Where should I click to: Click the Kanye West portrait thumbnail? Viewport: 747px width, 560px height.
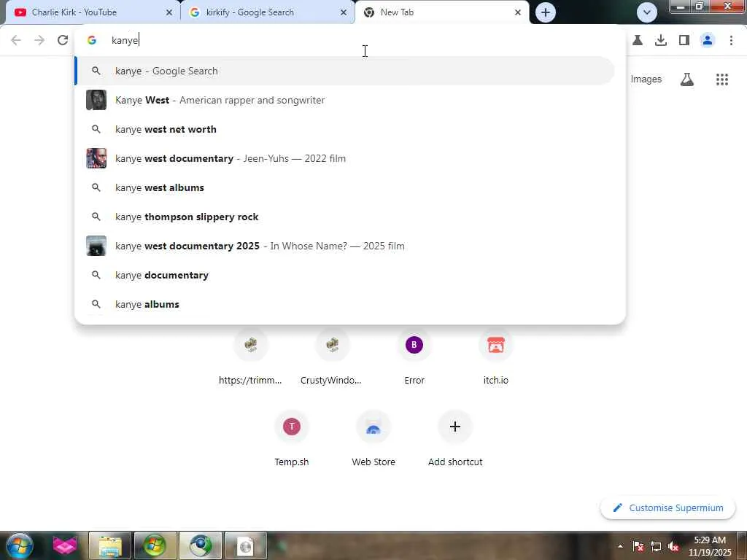point(96,100)
